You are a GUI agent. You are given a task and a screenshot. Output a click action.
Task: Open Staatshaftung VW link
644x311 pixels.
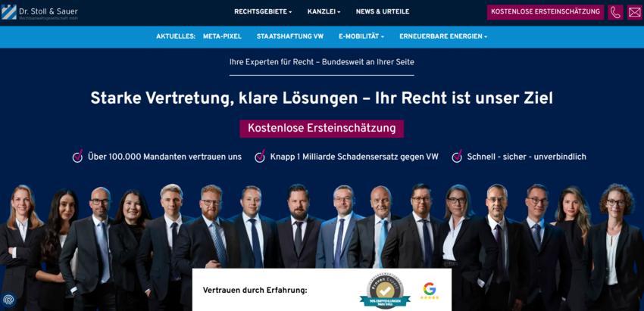(x=290, y=36)
